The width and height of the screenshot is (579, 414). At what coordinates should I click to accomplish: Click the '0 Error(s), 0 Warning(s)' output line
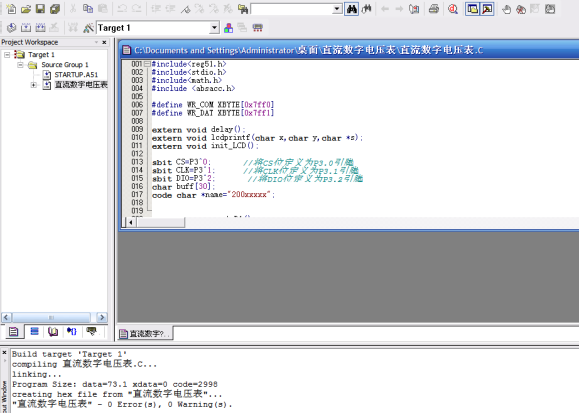(x=122, y=404)
